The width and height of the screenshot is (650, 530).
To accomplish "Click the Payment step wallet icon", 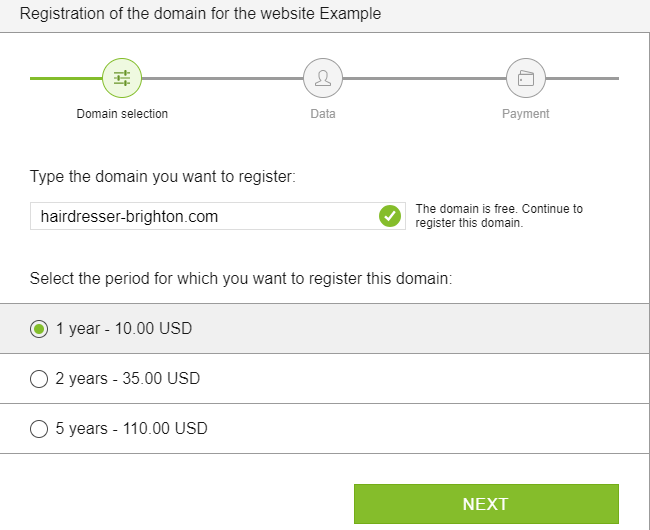I will [526, 78].
